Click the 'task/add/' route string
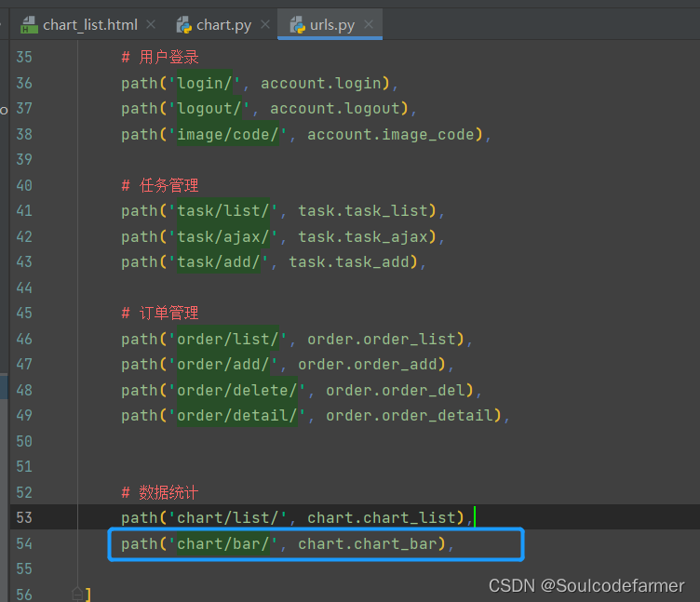The width and height of the screenshot is (700, 602). [x=219, y=262]
